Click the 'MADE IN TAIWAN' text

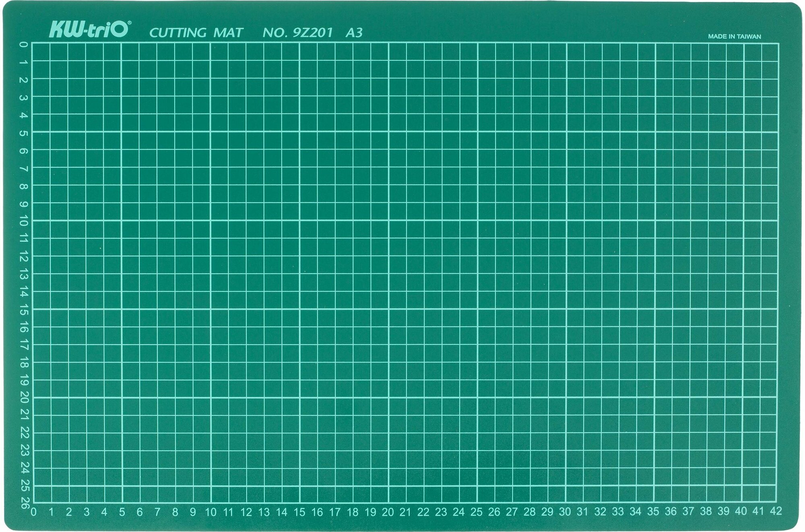[x=735, y=36]
